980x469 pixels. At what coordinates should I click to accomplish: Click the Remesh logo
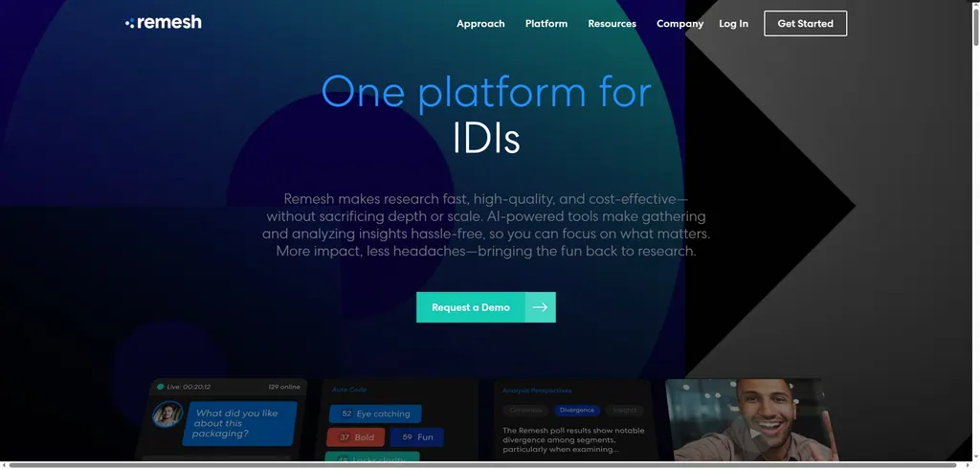[164, 23]
